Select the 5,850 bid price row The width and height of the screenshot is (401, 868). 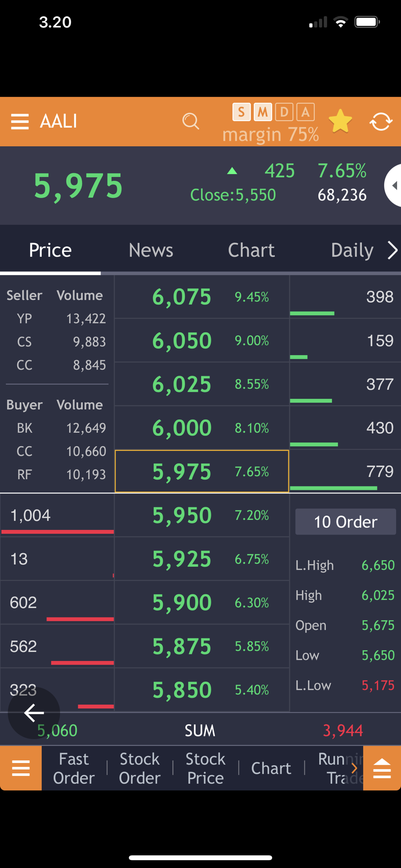tap(202, 690)
